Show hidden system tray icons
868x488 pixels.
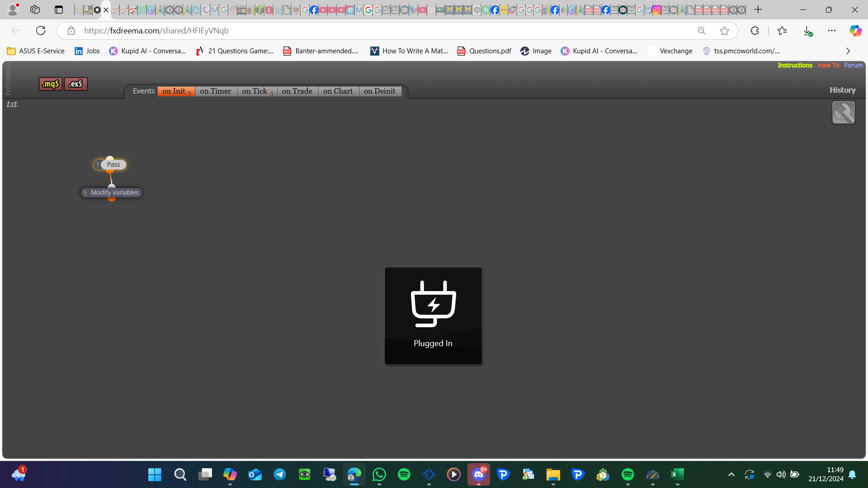(x=731, y=474)
